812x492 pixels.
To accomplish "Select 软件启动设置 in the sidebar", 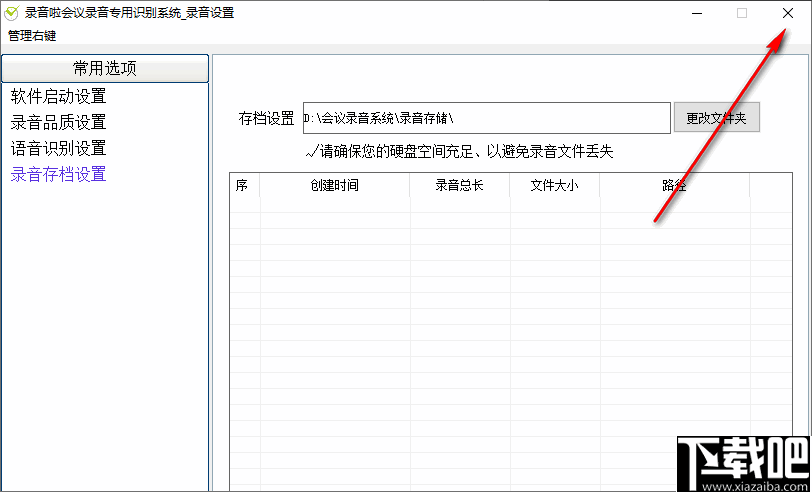I will [x=59, y=96].
